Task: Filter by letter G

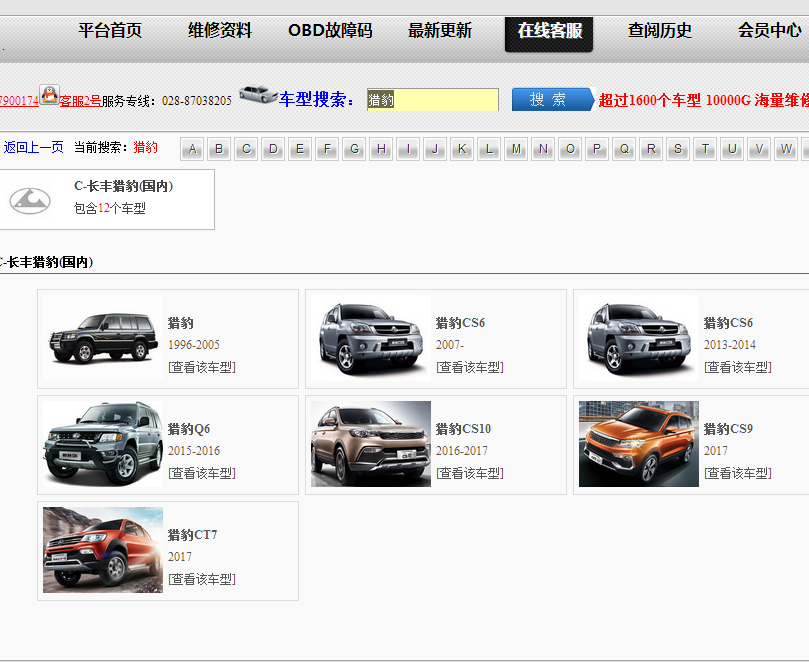Action: (354, 149)
